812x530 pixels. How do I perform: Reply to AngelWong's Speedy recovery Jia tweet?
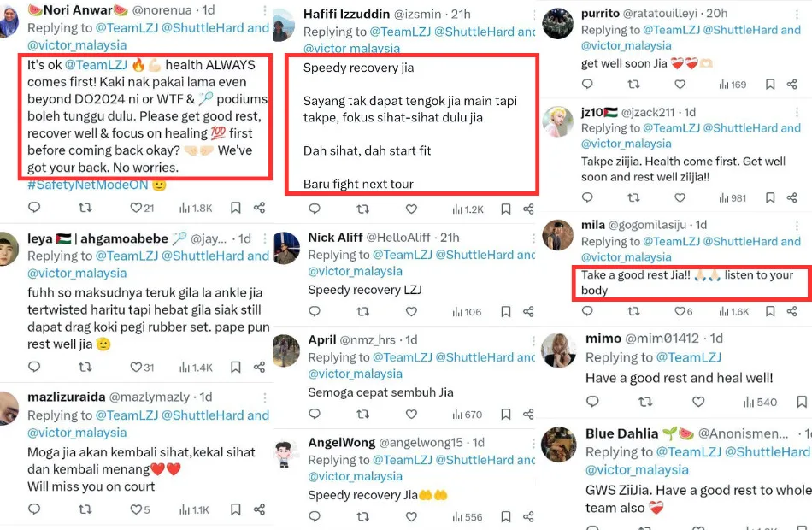point(314,517)
